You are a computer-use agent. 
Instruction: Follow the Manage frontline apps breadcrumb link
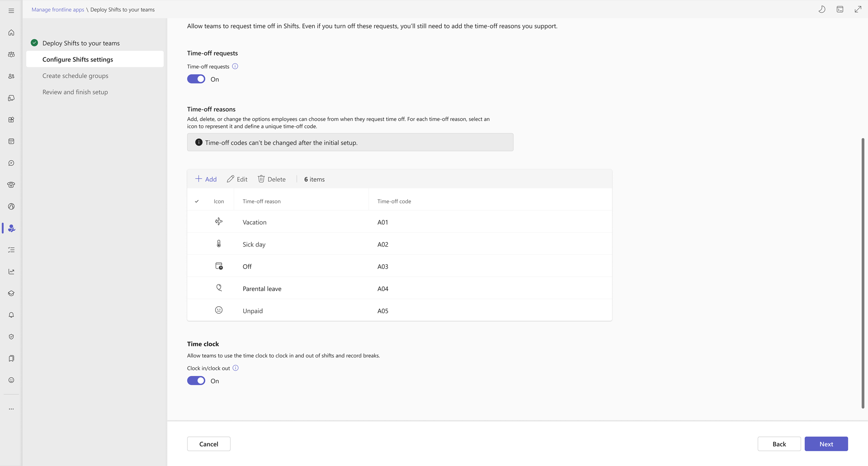pos(58,10)
